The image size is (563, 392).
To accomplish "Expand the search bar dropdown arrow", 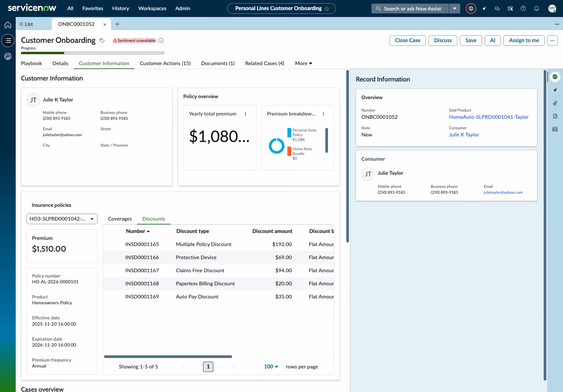I will tap(455, 9).
